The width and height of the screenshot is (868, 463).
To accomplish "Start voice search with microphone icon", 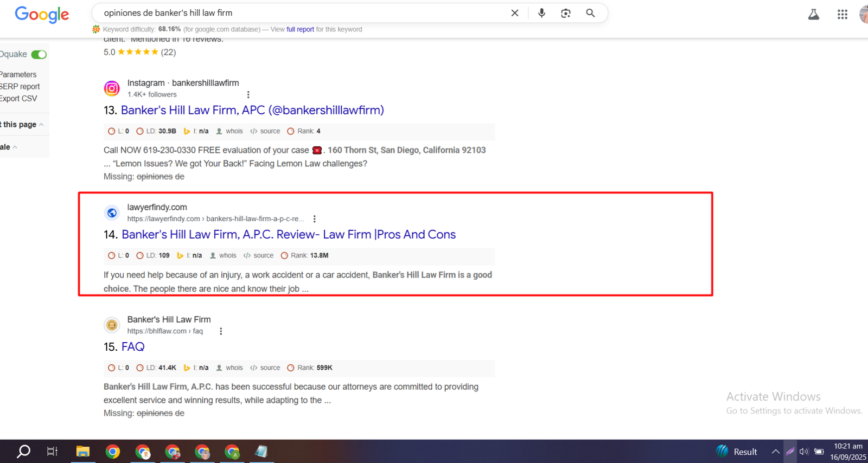I will click(x=541, y=13).
